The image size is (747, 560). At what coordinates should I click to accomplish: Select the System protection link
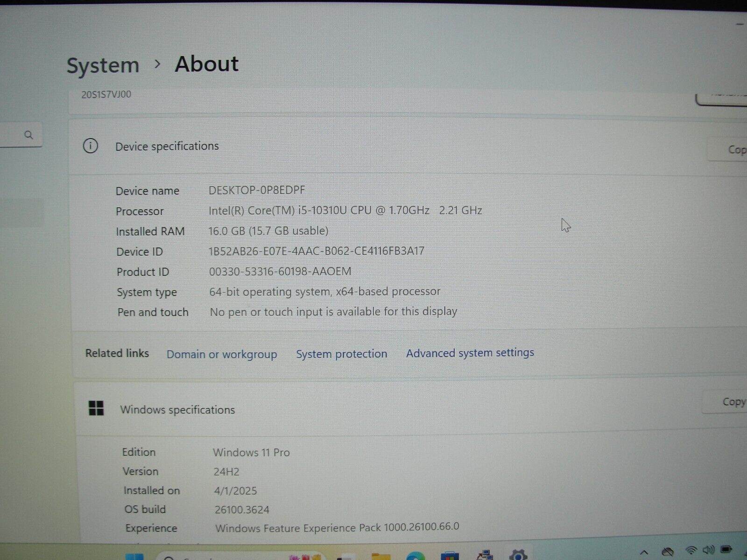click(341, 354)
